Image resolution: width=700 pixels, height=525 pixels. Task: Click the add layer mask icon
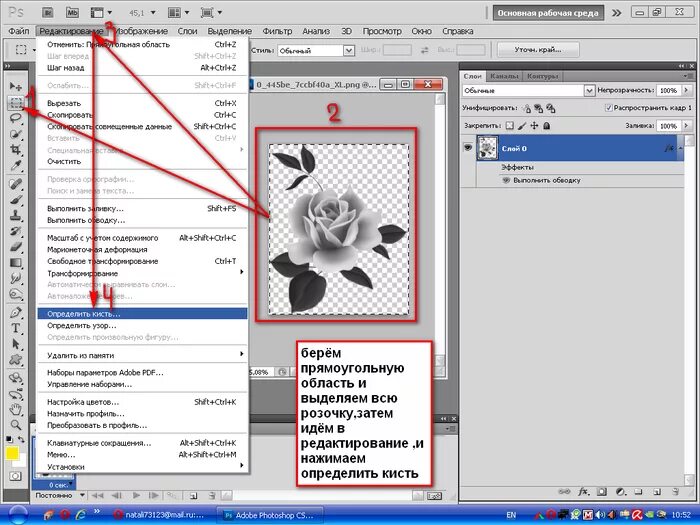(x=602, y=492)
